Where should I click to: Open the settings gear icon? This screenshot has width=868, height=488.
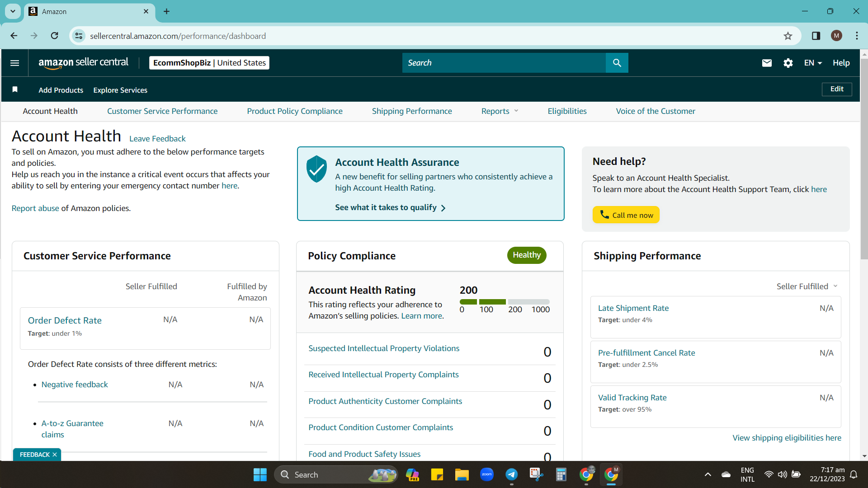pos(788,63)
